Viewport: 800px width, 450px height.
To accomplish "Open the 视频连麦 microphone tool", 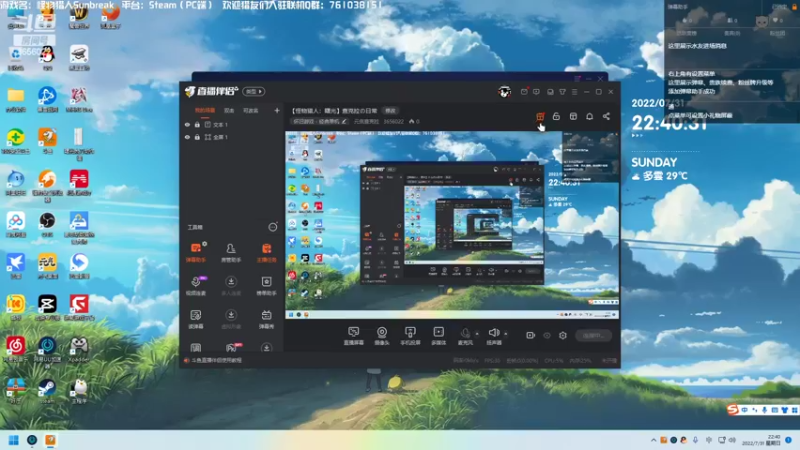I will coord(195,286).
